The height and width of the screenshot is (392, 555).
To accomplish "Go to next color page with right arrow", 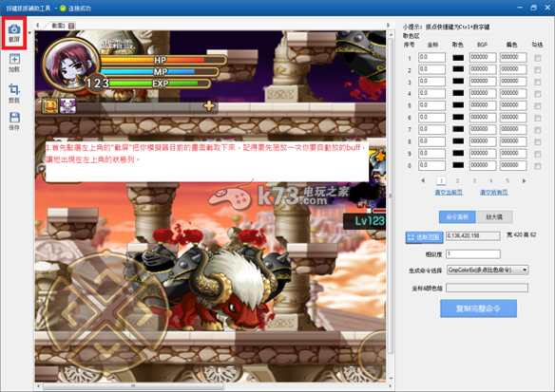I will tap(524, 180).
